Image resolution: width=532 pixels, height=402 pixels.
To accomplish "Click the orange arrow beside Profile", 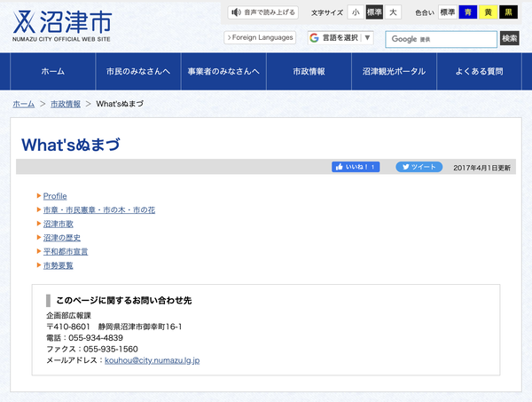I will 39,195.
